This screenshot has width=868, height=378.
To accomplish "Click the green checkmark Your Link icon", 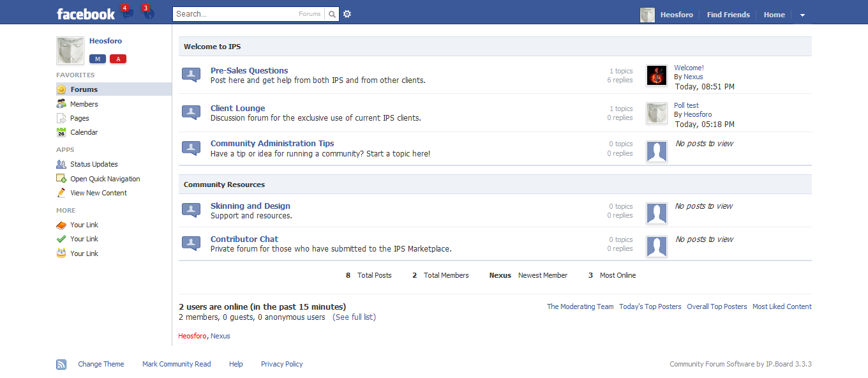I will pyautogui.click(x=61, y=239).
